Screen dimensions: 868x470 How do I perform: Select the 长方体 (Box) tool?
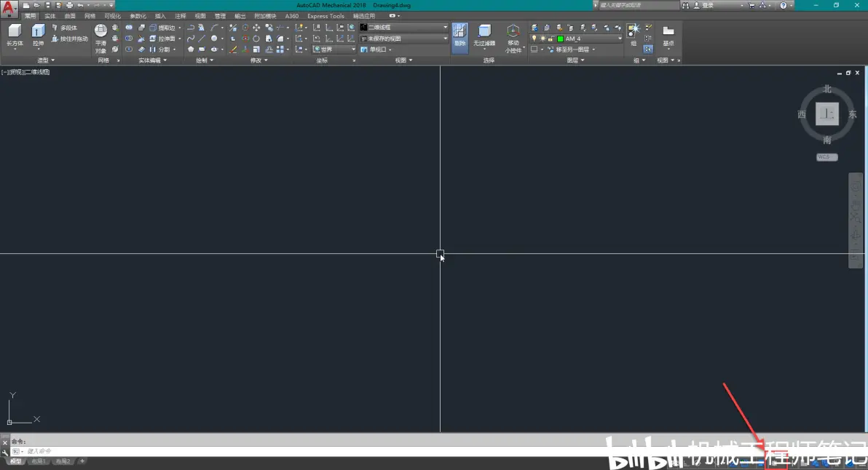pyautogui.click(x=15, y=36)
